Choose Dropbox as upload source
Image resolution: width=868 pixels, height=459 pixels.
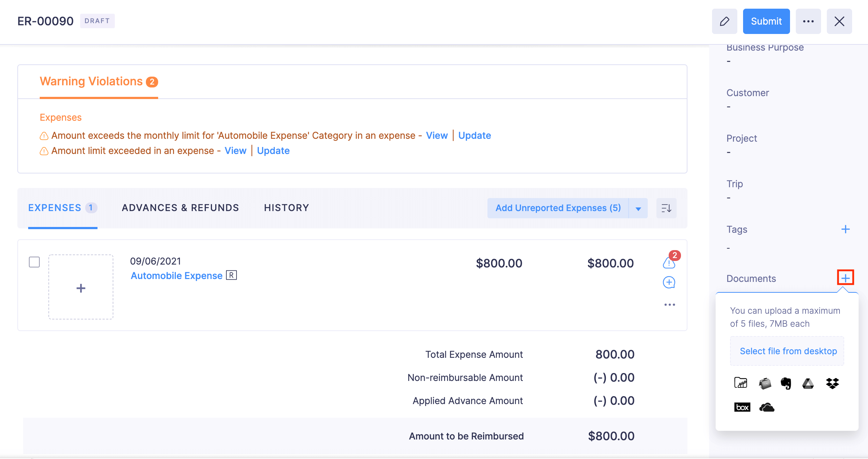click(x=832, y=383)
